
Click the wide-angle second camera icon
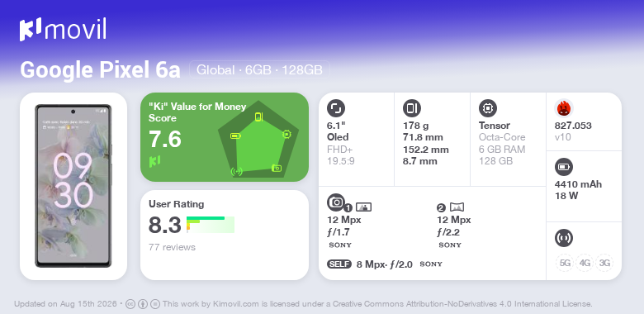(457, 207)
